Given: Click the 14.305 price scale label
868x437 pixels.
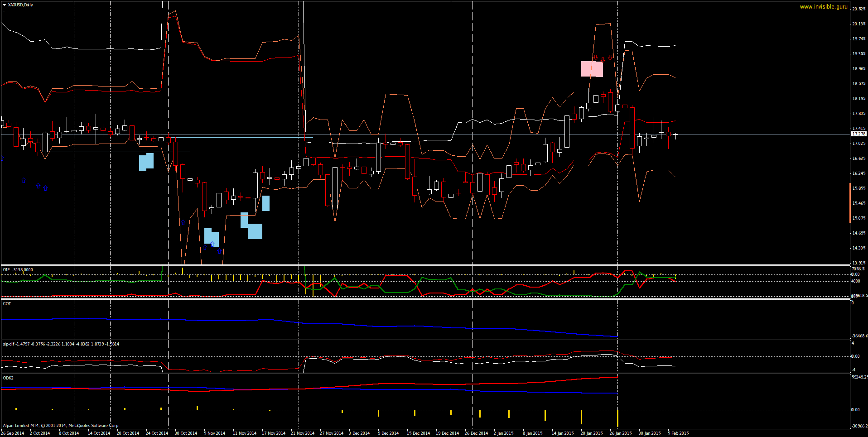Looking at the screenshot, I should point(859,248).
